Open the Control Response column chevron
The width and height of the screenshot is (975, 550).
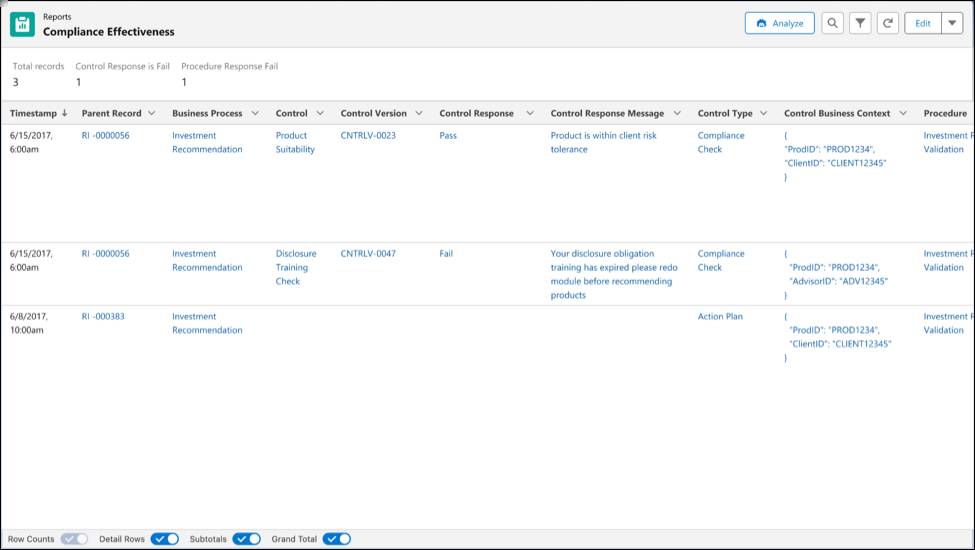pos(530,113)
